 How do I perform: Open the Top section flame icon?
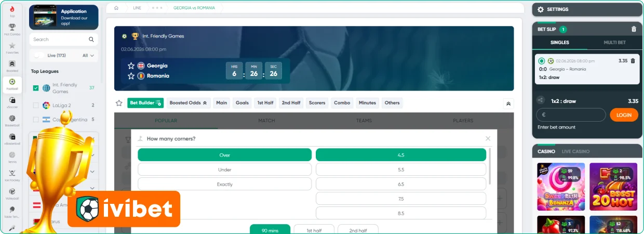(x=12, y=9)
